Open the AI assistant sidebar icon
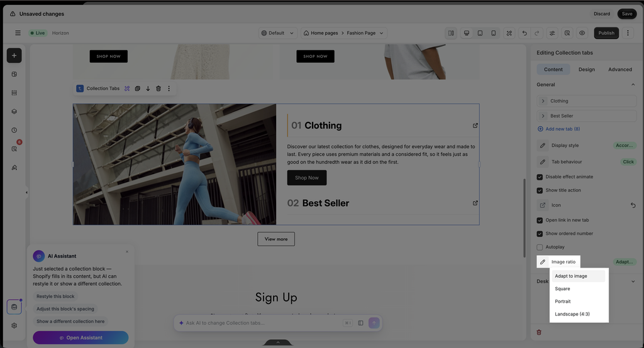Image resolution: width=644 pixels, height=348 pixels. [14, 307]
